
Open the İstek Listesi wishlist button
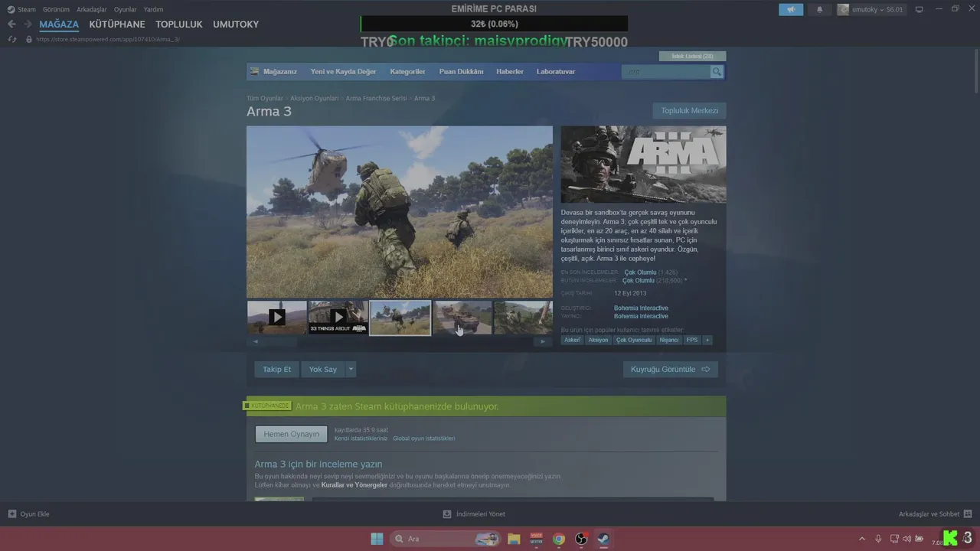(692, 56)
